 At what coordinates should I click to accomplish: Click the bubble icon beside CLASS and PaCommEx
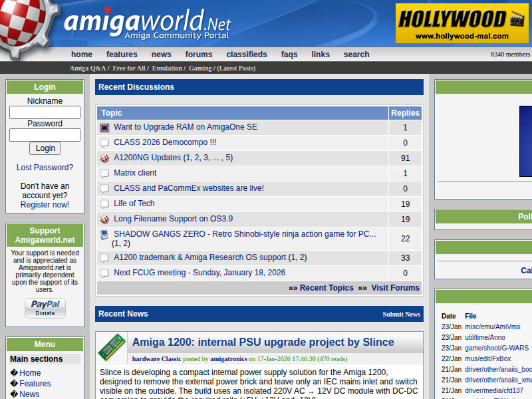(104, 189)
